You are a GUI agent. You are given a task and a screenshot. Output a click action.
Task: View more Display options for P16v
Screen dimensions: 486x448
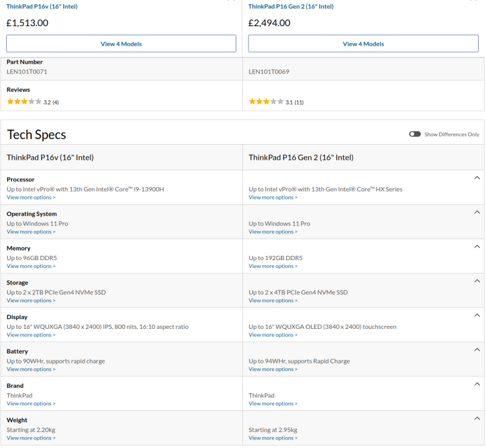pos(31,335)
